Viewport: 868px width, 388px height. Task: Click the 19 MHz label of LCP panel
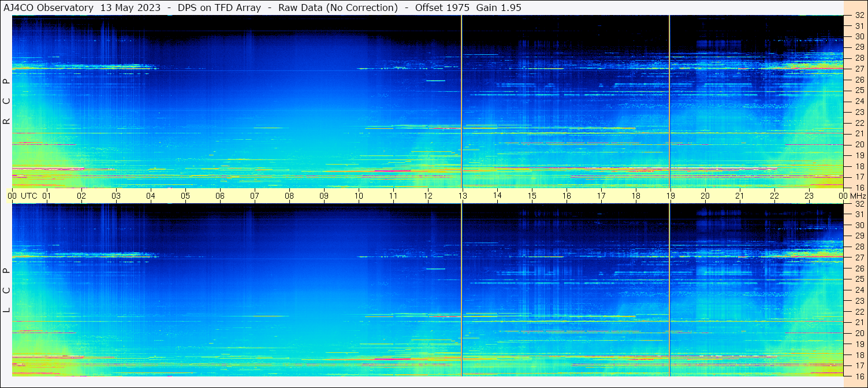(859, 344)
